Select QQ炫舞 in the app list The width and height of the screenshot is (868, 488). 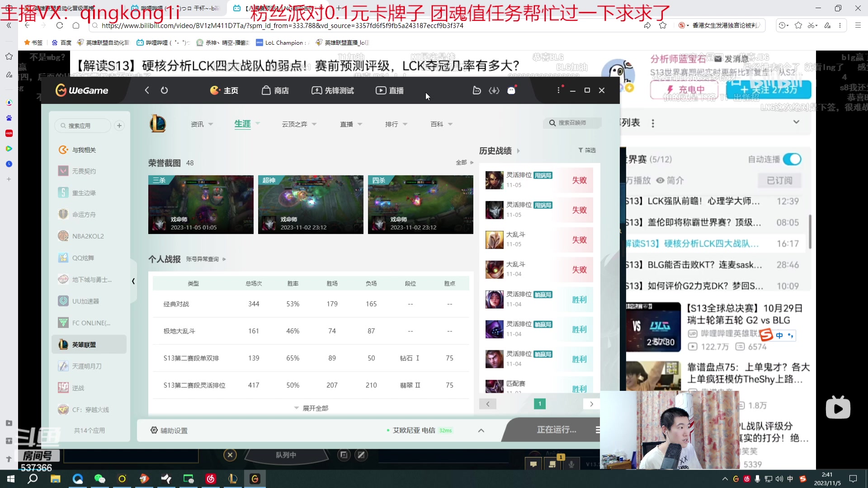[x=89, y=258]
